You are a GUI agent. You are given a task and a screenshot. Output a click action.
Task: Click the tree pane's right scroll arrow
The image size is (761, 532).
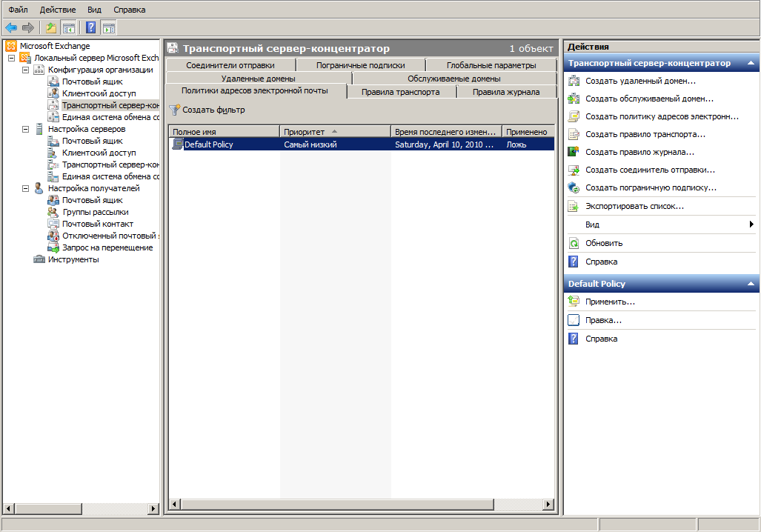tap(153, 509)
